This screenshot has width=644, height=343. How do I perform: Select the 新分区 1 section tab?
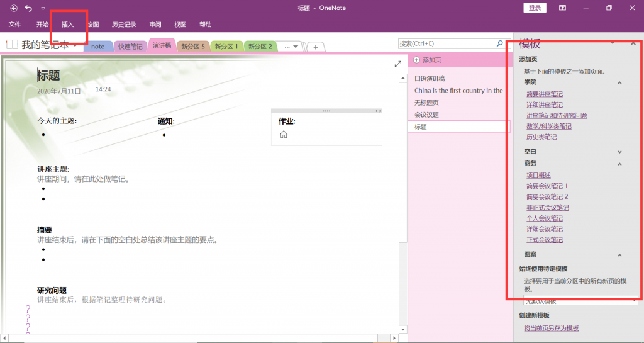(226, 47)
